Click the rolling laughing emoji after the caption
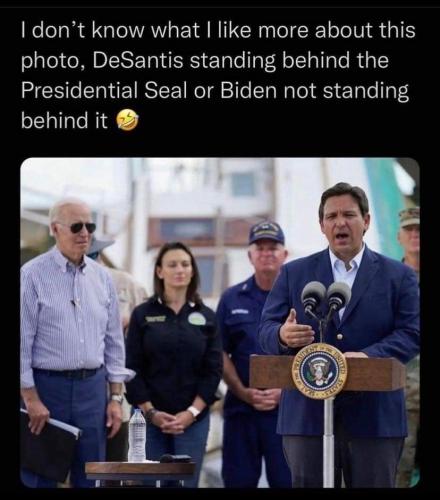Image resolution: width=440 pixels, height=500 pixels. click(127, 120)
